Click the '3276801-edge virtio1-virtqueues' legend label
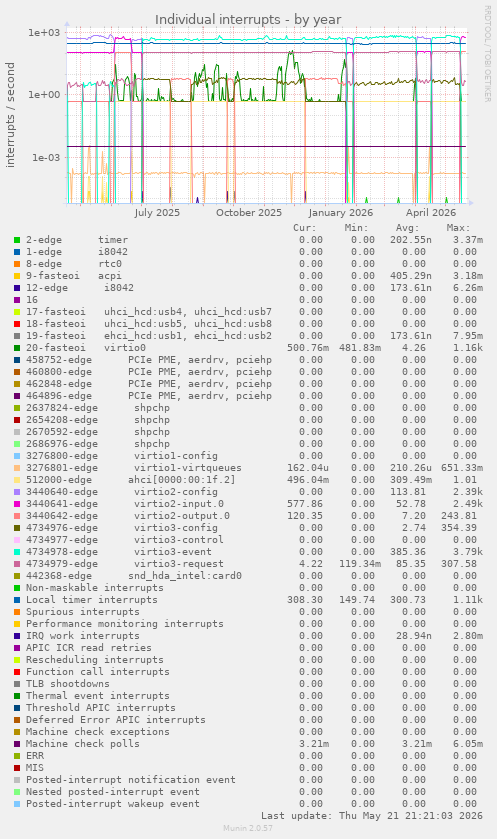 click(x=134, y=468)
